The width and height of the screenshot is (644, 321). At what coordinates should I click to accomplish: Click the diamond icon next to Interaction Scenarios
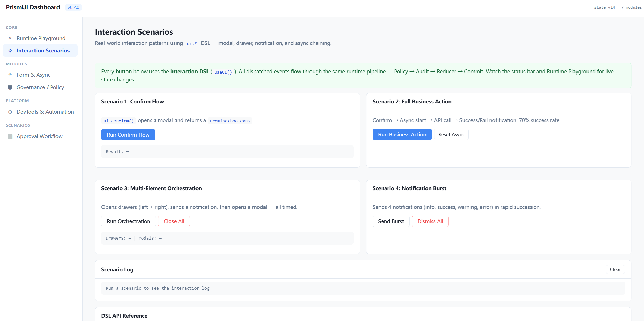point(10,50)
